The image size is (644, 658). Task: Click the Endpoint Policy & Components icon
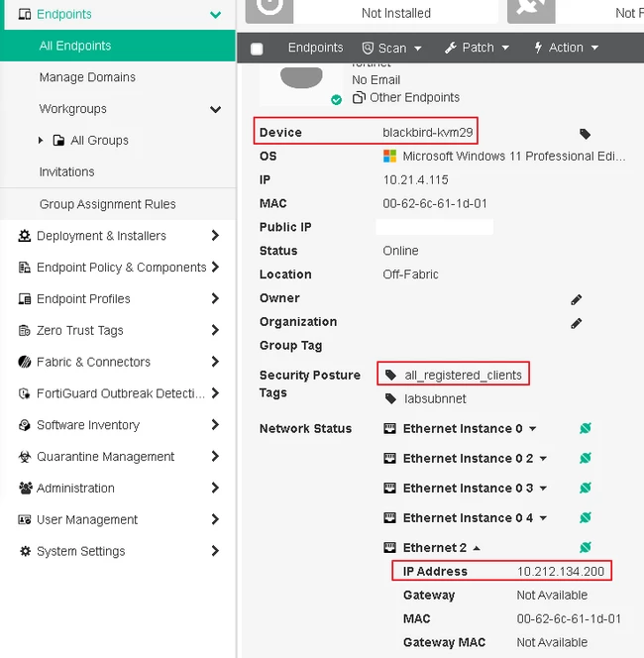(x=25, y=268)
